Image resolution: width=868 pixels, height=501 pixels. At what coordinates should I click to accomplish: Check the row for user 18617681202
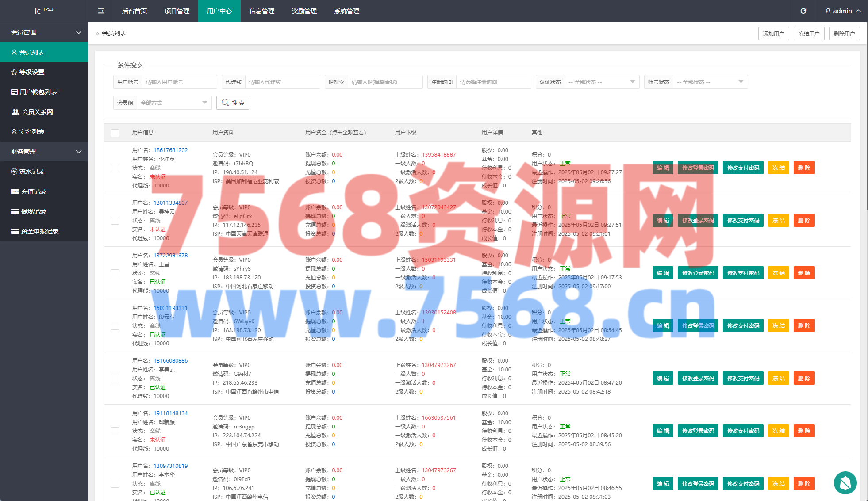(x=115, y=168)
